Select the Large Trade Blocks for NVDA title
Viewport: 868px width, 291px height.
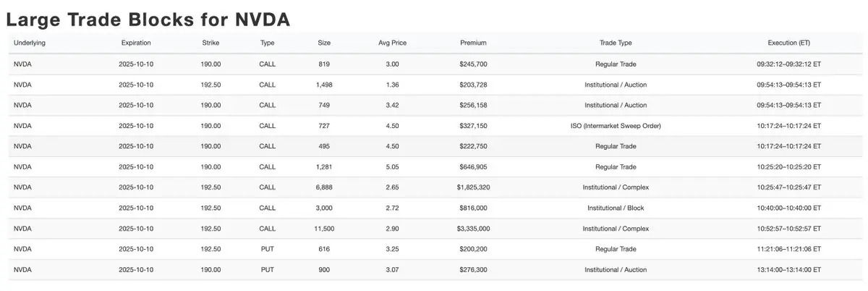(148, 20)
